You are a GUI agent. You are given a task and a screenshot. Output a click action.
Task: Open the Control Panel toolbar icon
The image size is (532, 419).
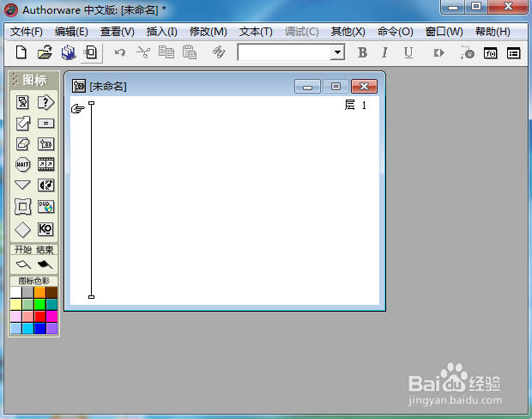point(468,52)
